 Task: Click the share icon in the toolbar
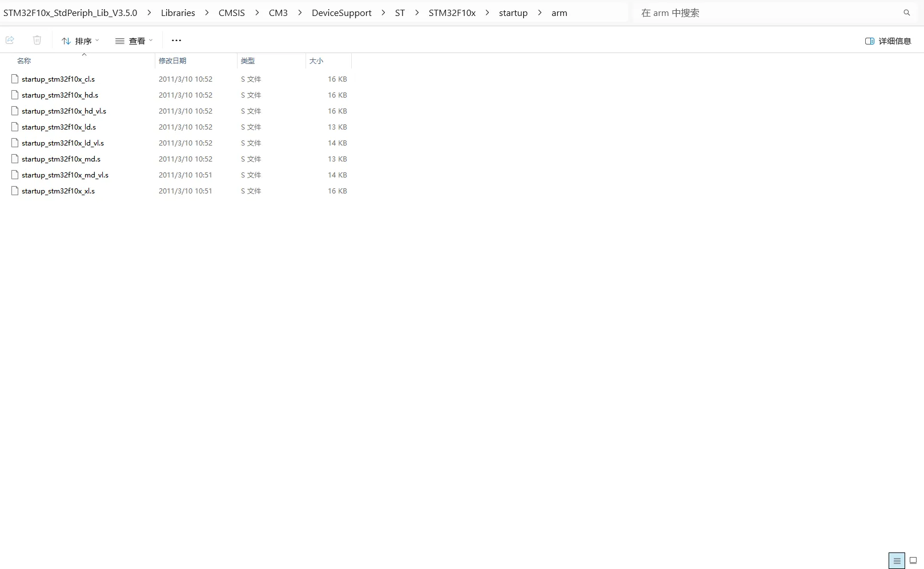[x=10, y=40]
